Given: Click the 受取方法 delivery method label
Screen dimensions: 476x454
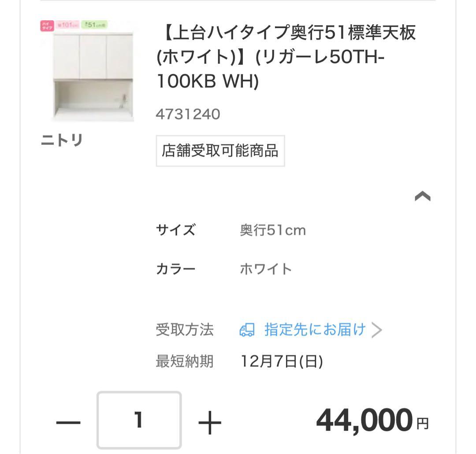Looking at the screenshot, I should [x=184, y=329].
